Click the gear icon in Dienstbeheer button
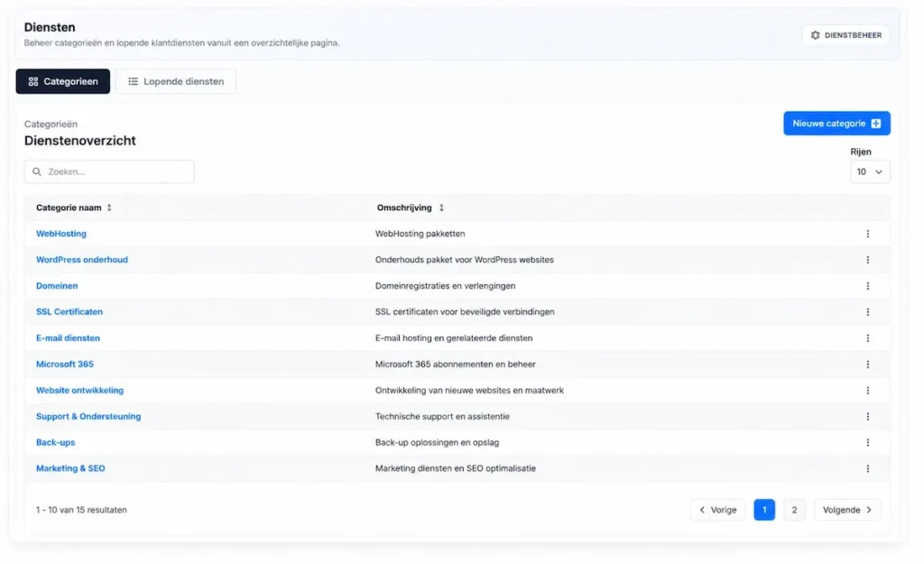Screen dimensions: 924x564 tap(815, 35)
